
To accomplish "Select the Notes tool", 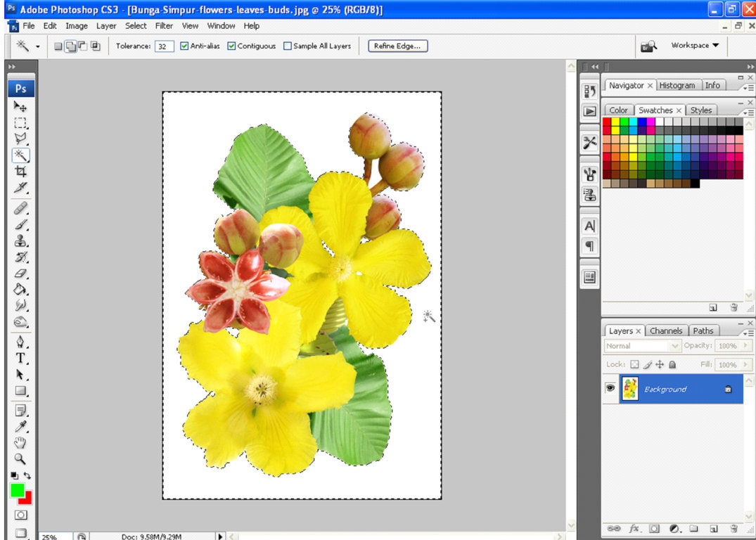I will pos(20,411).
